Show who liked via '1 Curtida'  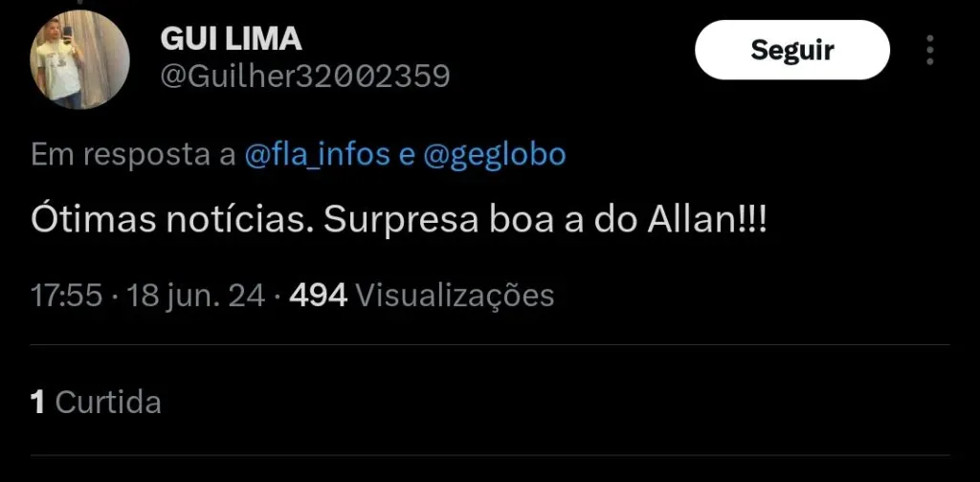click(x=96, y=402)
